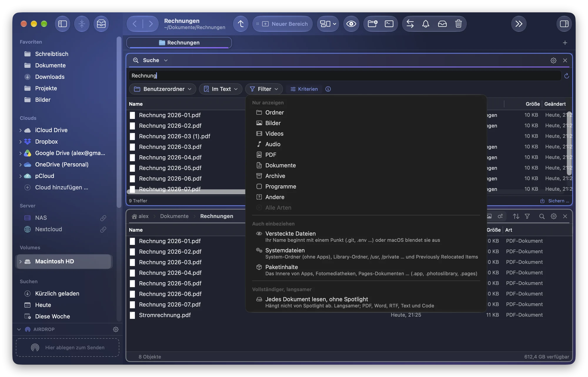
Task: Create a new folder with the folder-plus icon
Action: 372,24
